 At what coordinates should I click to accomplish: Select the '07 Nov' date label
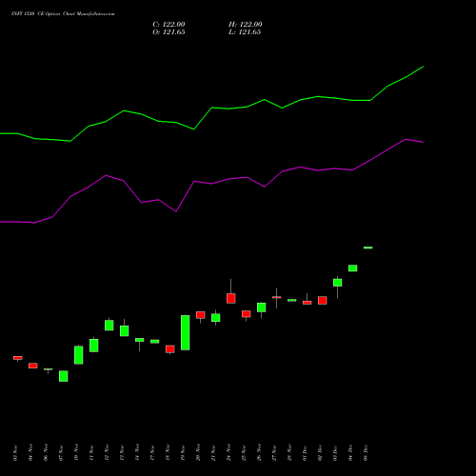[61, 453]
